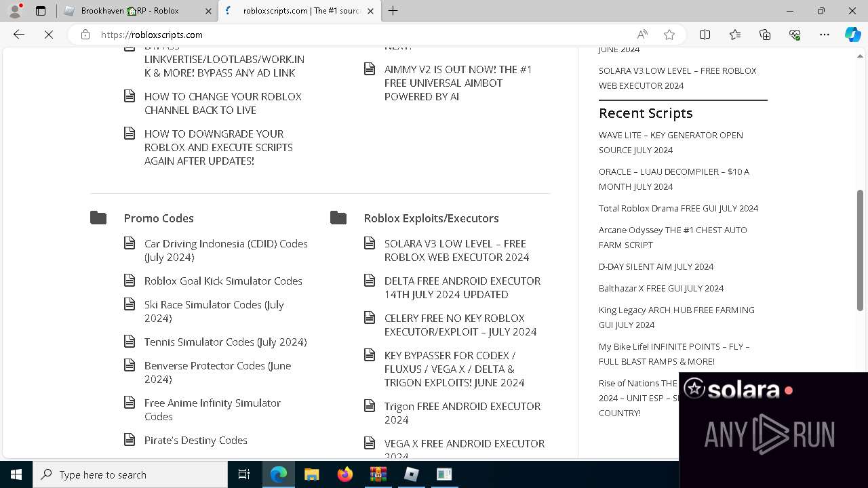Open Promo Codes category heading
This screenshot has height=488, width=868.
click(x=159, y=218)
